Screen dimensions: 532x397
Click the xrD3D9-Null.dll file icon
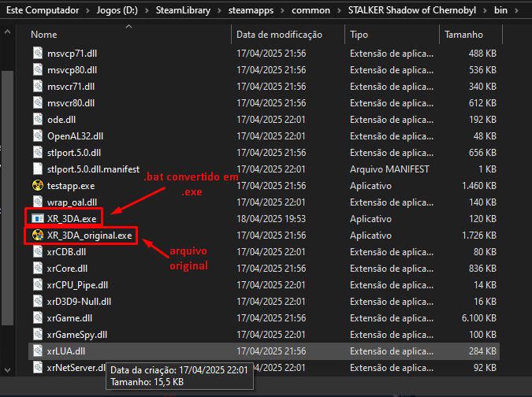click(x=38, y=302)
